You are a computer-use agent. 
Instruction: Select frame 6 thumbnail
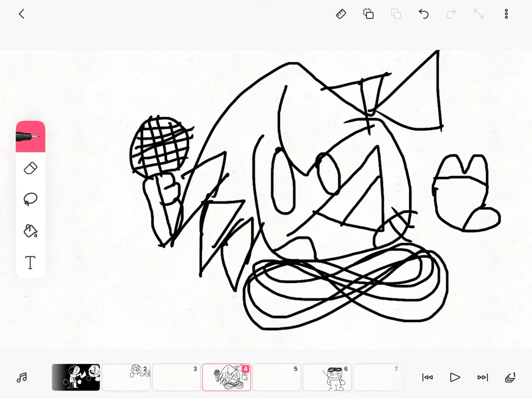(x=327, y=377)
